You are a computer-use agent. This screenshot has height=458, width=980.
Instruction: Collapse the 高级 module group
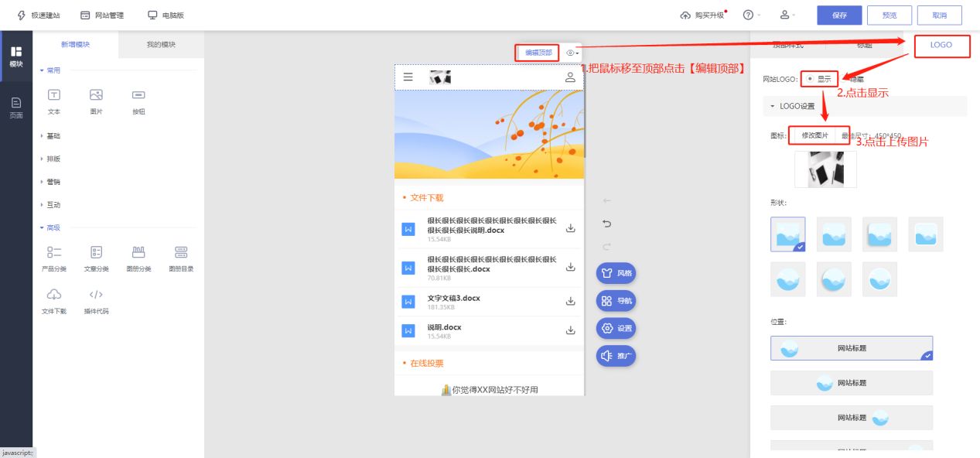(50, 228)
